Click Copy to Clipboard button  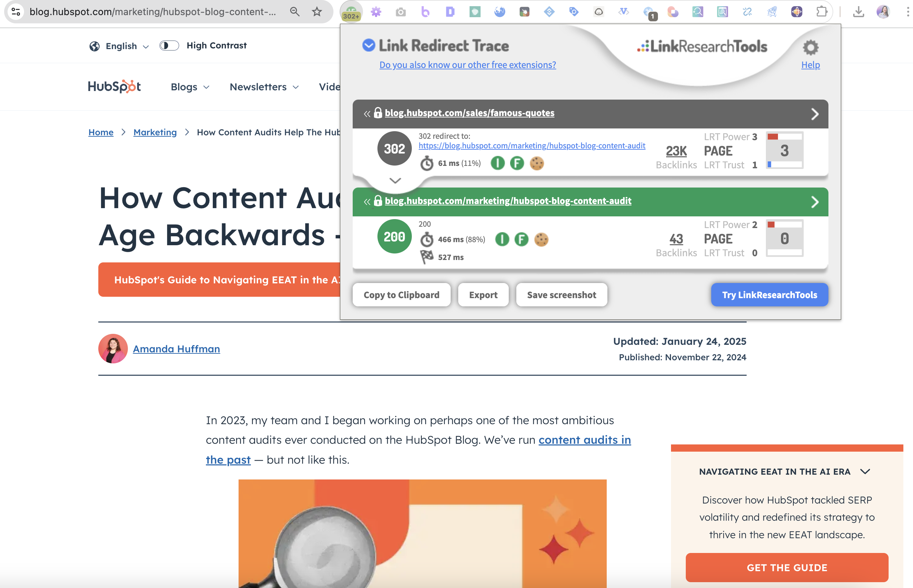(x=401, y=295)
